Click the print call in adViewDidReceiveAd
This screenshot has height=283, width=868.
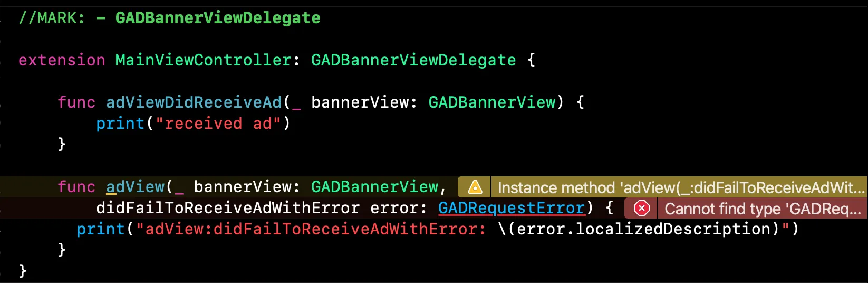[120, 124]
